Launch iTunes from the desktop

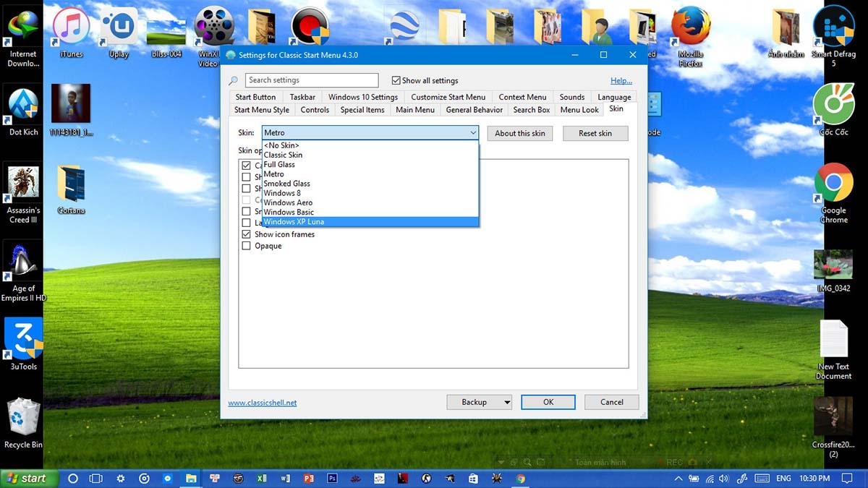(x=72, y=33)
